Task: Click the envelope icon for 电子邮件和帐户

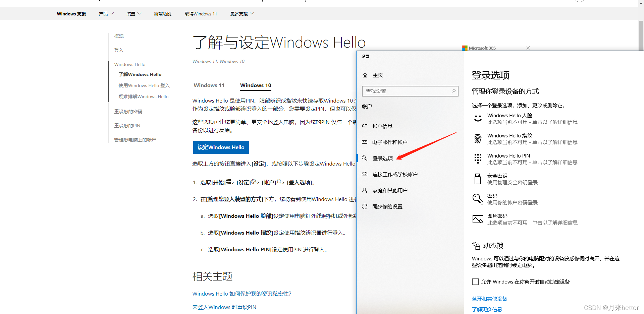Action: click(x=365, y=142)
